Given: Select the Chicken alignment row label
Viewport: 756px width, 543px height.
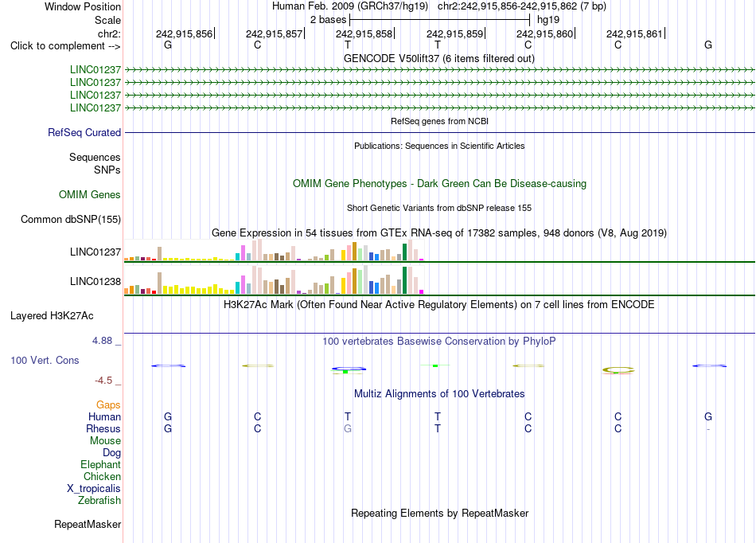Looking at the screenshot, I should click(102, 476).
